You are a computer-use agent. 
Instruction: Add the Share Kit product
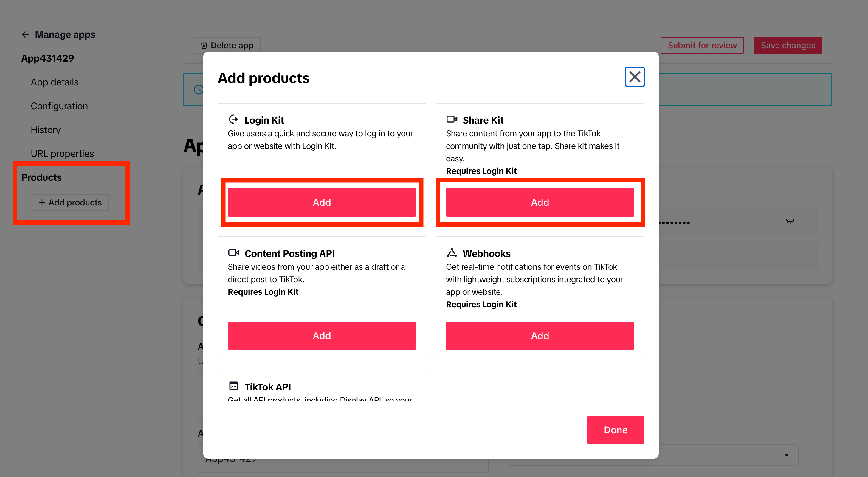[x=540, y=202]
